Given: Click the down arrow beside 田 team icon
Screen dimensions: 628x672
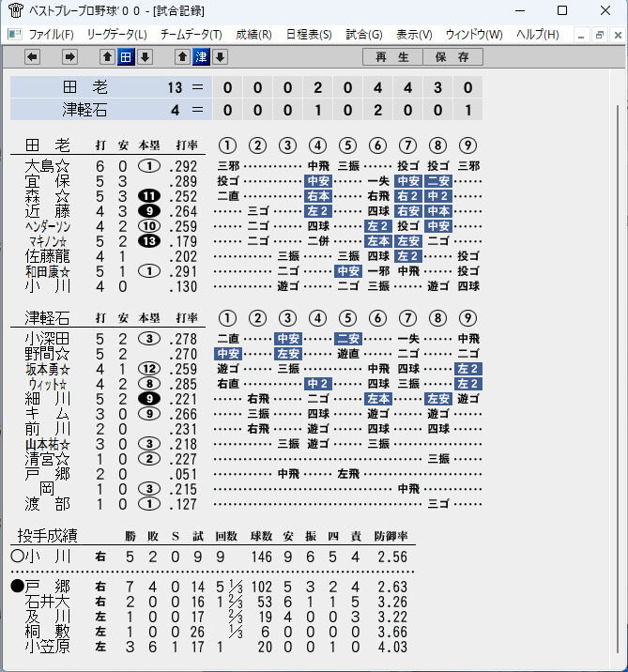Looking at the screenshot, I should [x=144, y=57].
